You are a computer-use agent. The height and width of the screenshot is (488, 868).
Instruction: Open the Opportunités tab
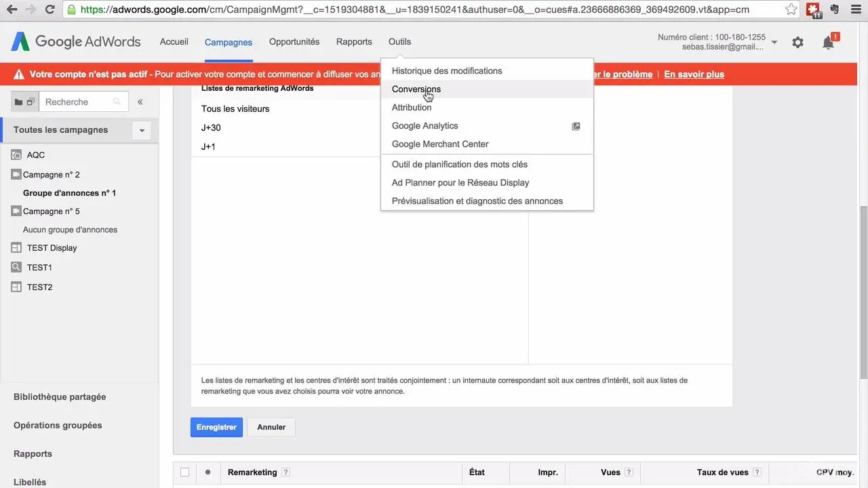click(x=294, y=42)
